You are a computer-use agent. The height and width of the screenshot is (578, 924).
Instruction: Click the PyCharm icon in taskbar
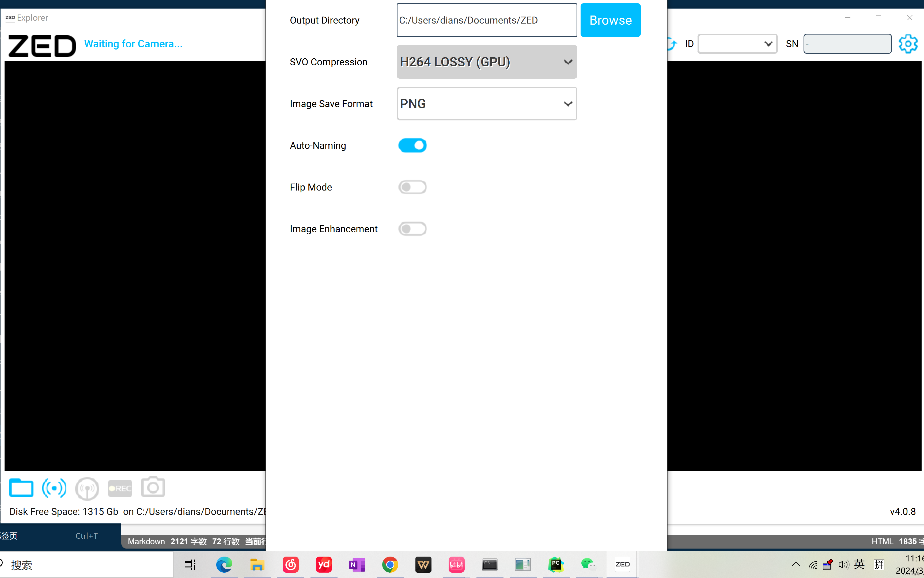[556, 565]
